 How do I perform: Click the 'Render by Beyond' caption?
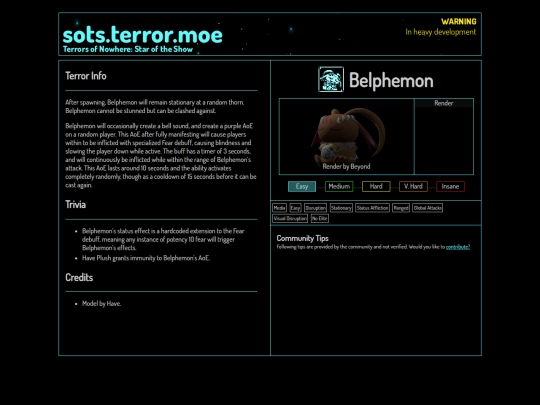point(346,166)
